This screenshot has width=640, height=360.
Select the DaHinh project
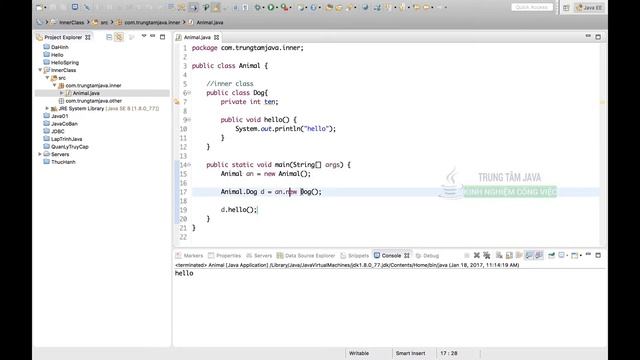(60, 47)
